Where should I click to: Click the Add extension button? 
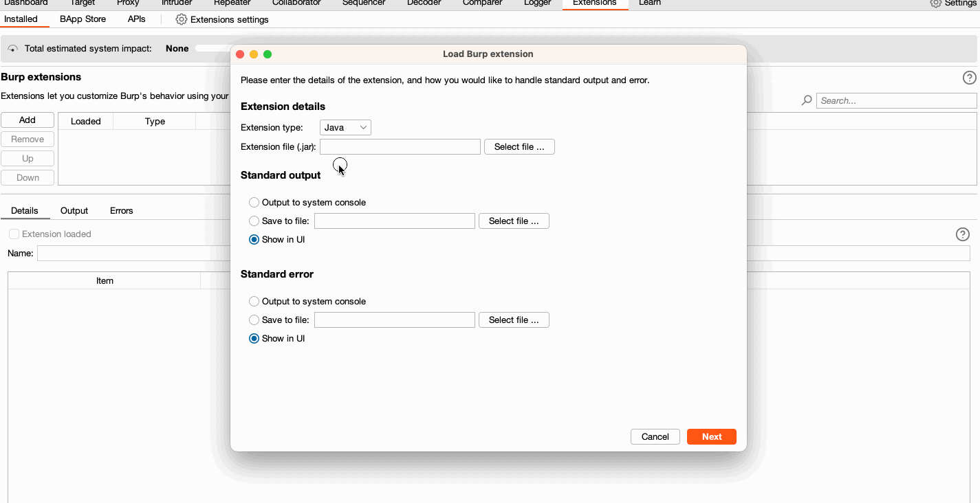click(28, 120)
